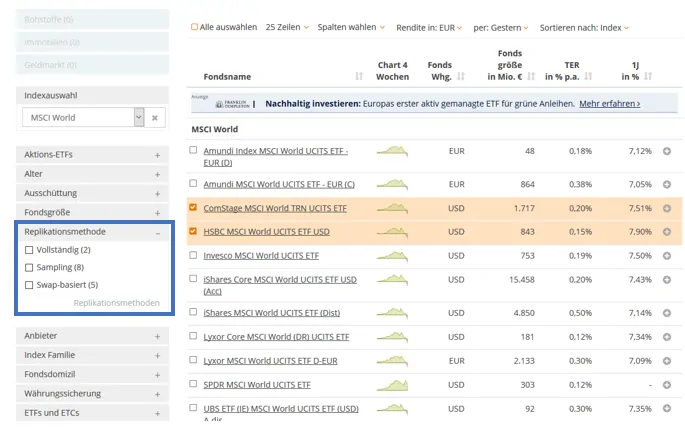This screenshot has width=685, height=432.
Task: Open per: Gestern dropdown
Action: pos(501,28)
